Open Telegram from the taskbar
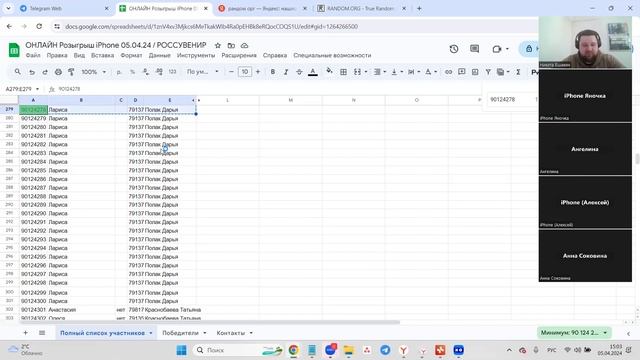The width and height of the screenshot is (640, 360). coord(385,350)
